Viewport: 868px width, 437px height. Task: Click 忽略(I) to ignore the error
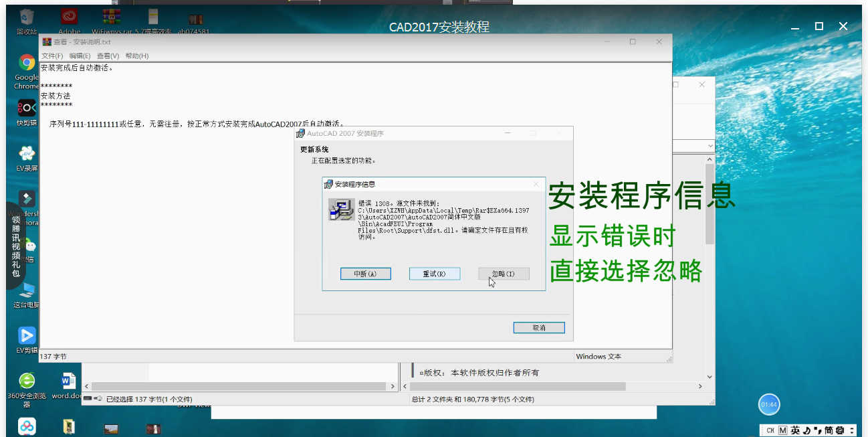coord(503,273)
